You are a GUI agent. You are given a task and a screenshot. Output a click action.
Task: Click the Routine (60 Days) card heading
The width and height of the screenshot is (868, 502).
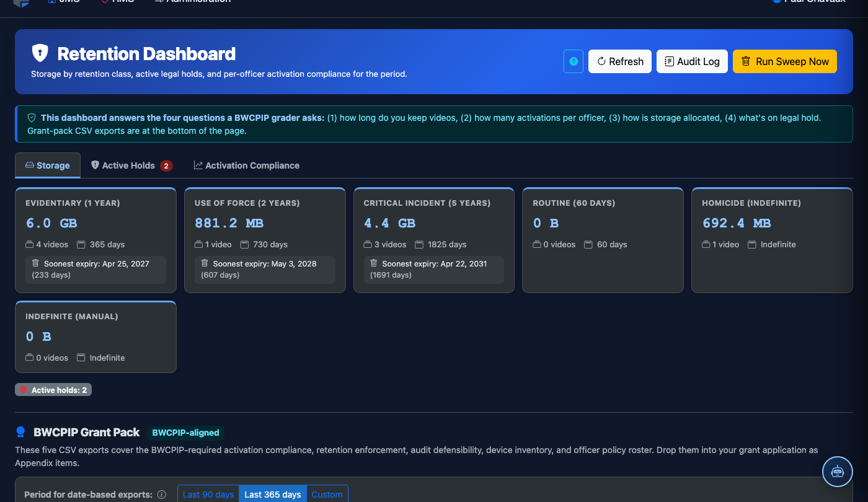tap(573, 203)
